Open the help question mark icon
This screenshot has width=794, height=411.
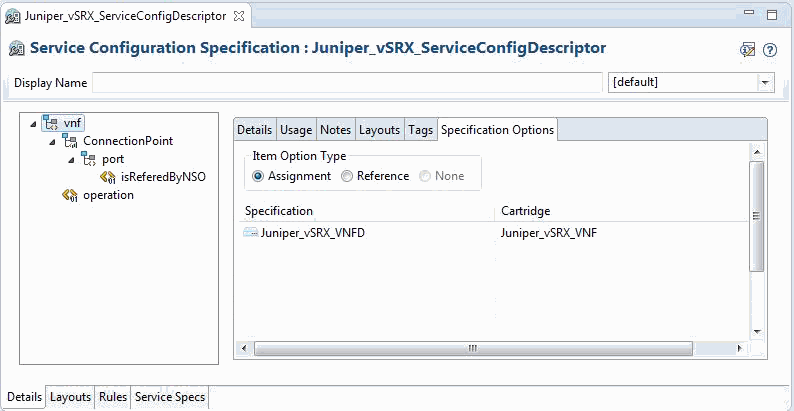click(770, 50)
